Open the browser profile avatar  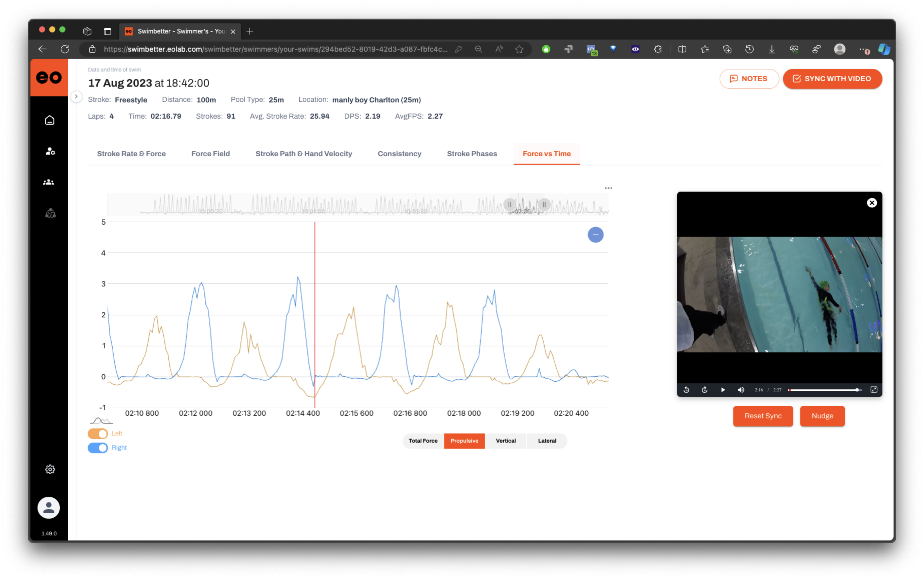pyautogui.click(x=840, y=49)
